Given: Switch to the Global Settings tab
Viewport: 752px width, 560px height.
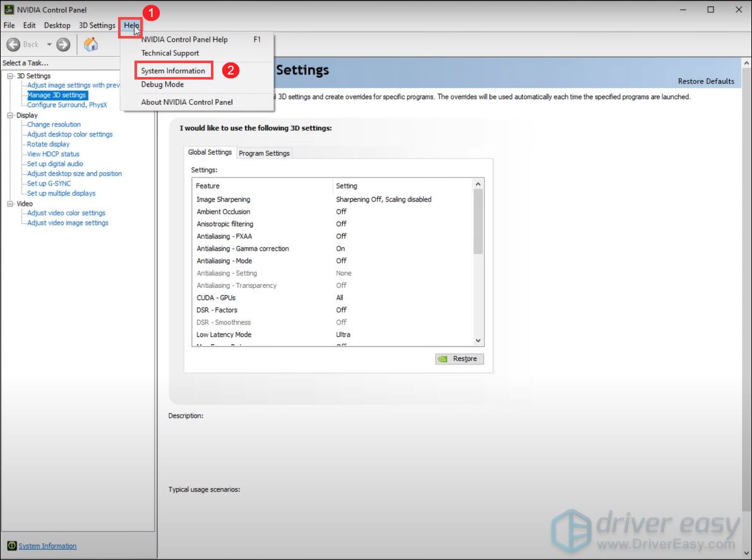Looking at the screenshot, I should [210, 152].
